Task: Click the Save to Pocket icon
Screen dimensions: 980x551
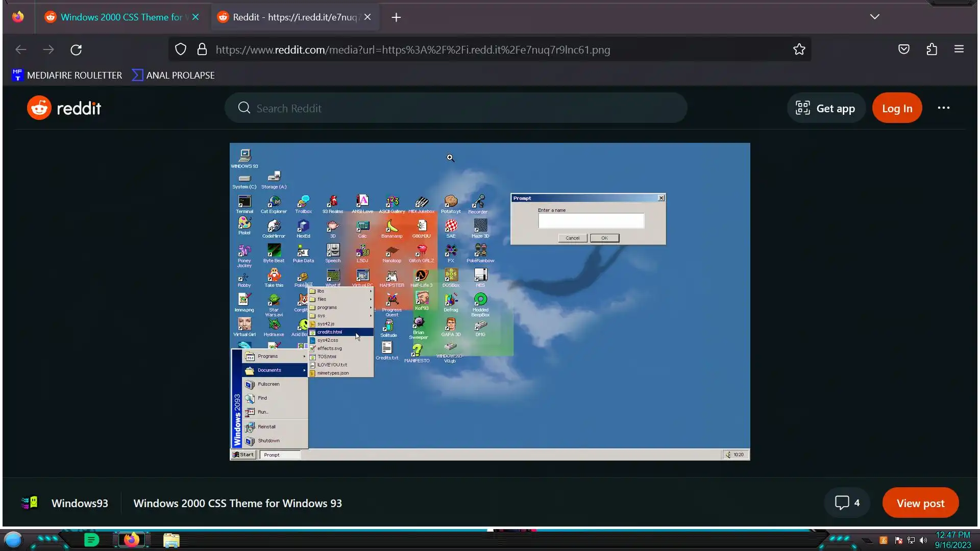Action: [x=903, y=49]
